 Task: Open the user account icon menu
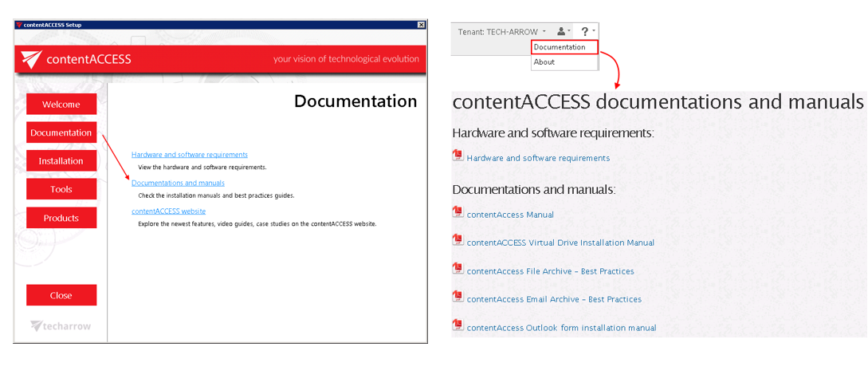pos(564,32)
